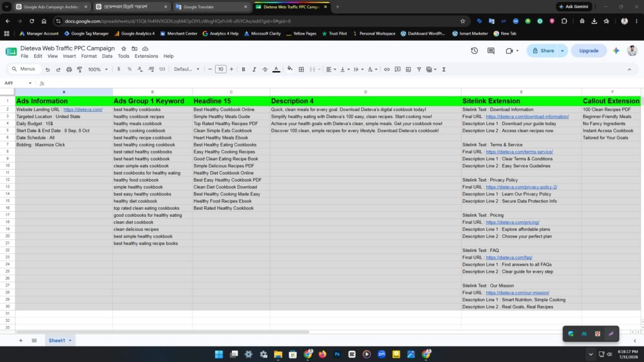
Task: Open the Share options arrow
Action: pos(562,50)
